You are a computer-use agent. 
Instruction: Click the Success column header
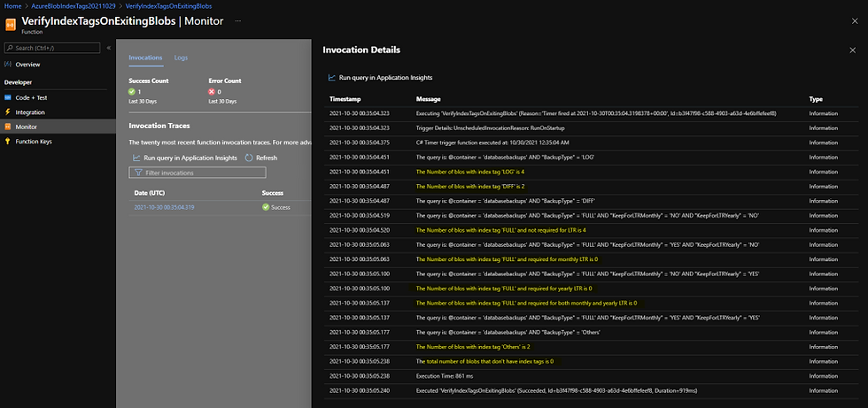click(273, 193)
